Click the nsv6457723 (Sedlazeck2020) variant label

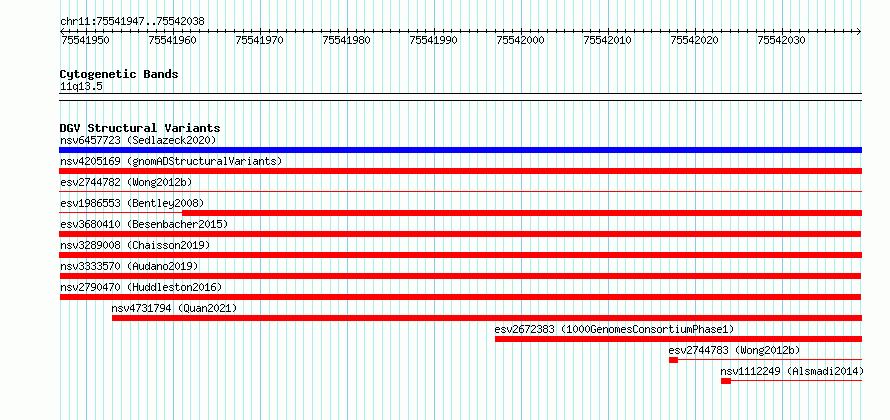(x=138, y=140)
